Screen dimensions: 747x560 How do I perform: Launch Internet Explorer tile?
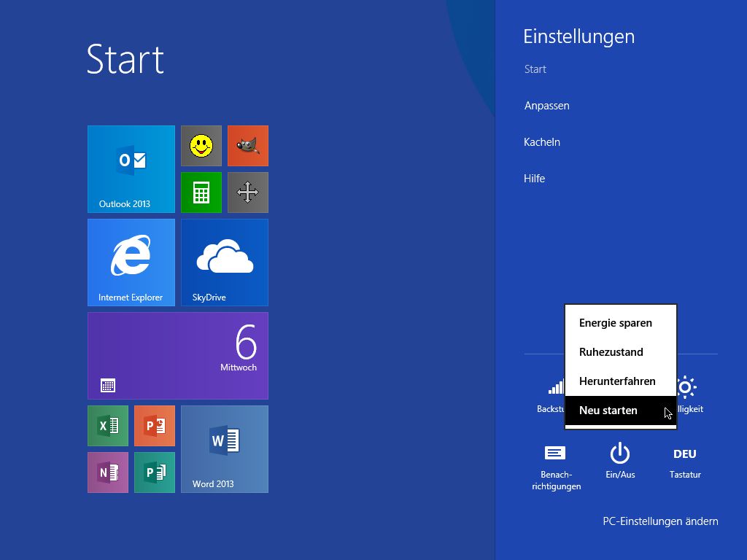tap(131, 262)
